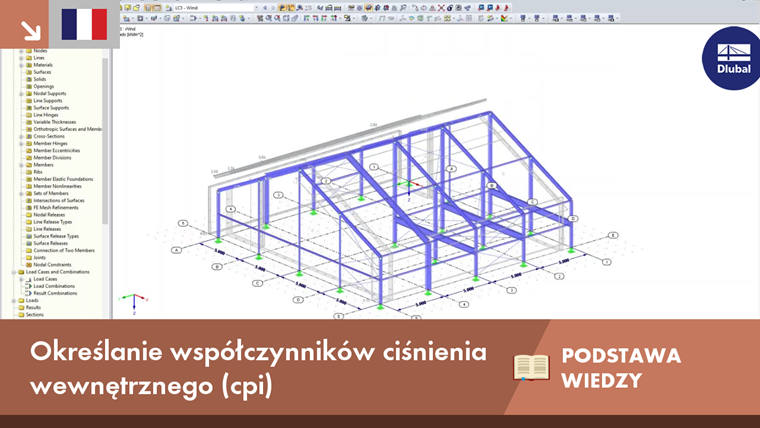
Task: Expand the Nodal Supports tree node
Action: click(x=21, y=94)
